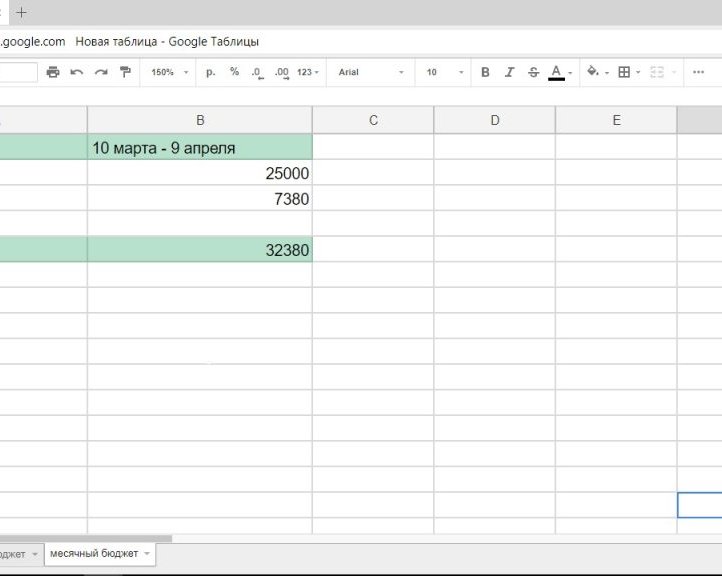The height and width of the screenshot is (576, 722).
Task: Open the 150% zoom dropdown
Action: 169,72
